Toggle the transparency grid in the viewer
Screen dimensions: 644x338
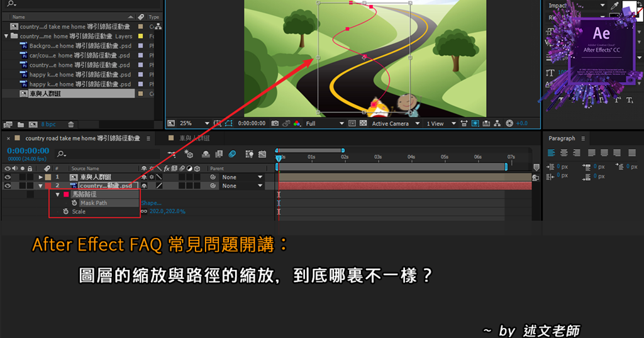pos(363,123)
